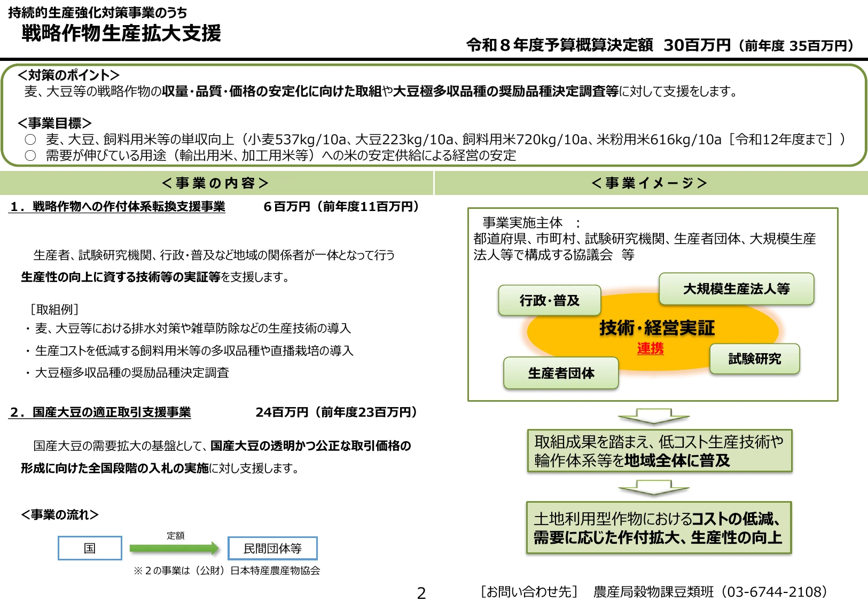Click the budget figure 30百万円
The width and height of the screenshot is (868, 601).
pos(697,45)
